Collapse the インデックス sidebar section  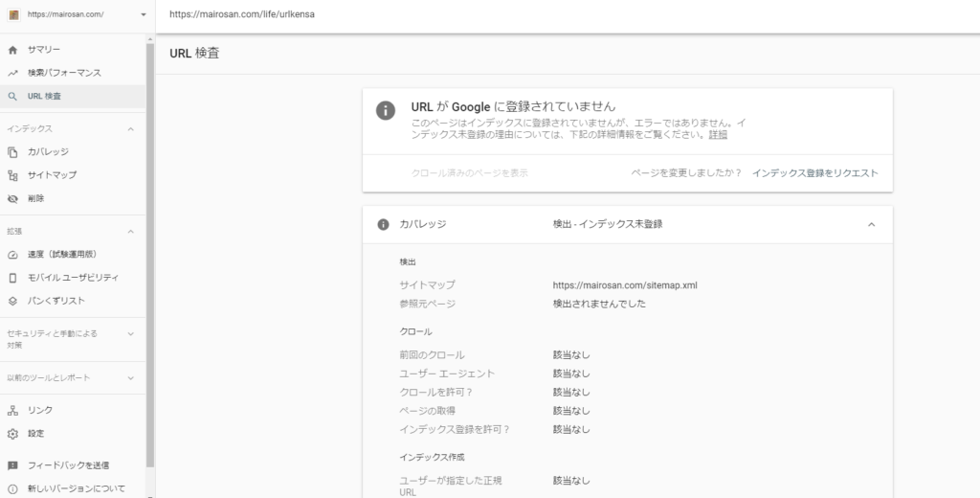coord(130,128)
